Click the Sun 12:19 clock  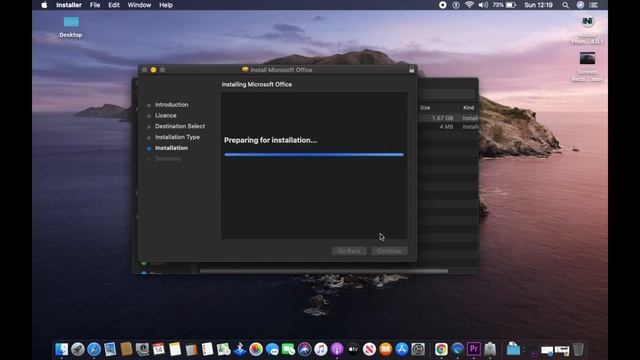538,5
